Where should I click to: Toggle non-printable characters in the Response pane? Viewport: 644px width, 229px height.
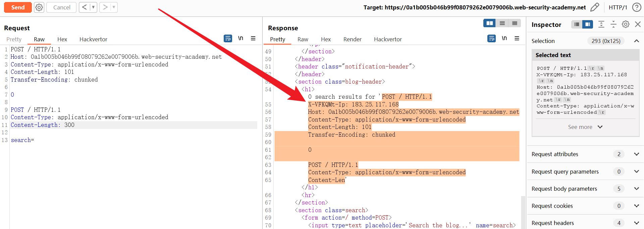504,38
